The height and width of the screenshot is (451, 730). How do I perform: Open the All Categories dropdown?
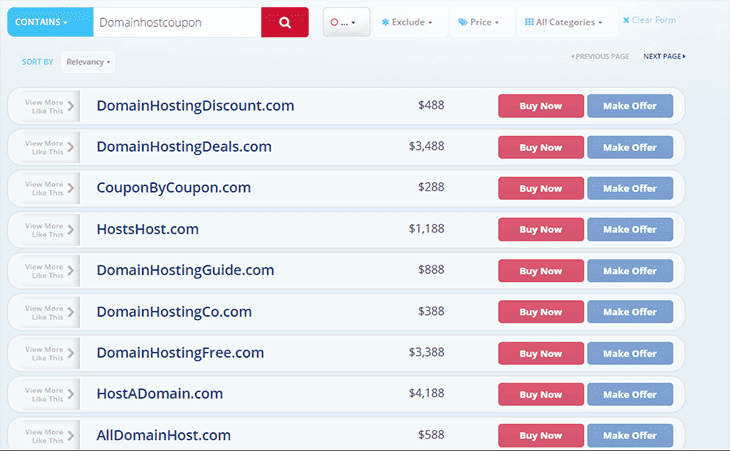click(x=564, y=22)
